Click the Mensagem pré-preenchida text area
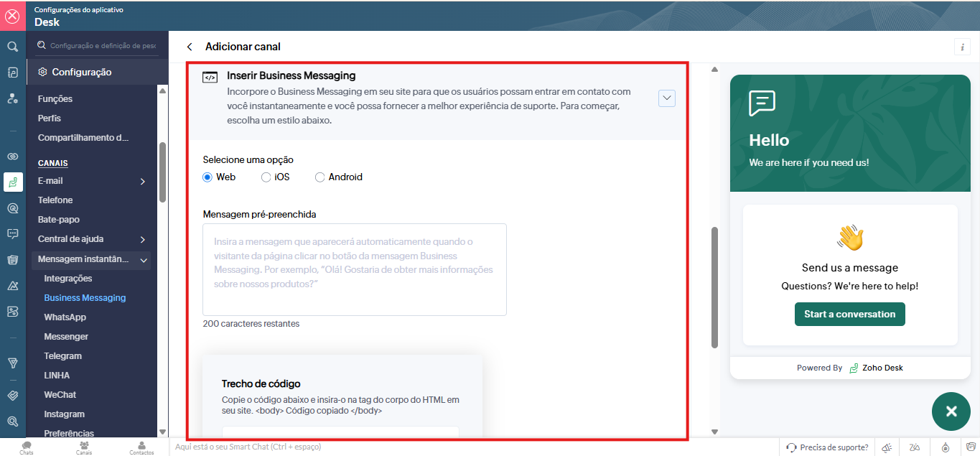 354,269
